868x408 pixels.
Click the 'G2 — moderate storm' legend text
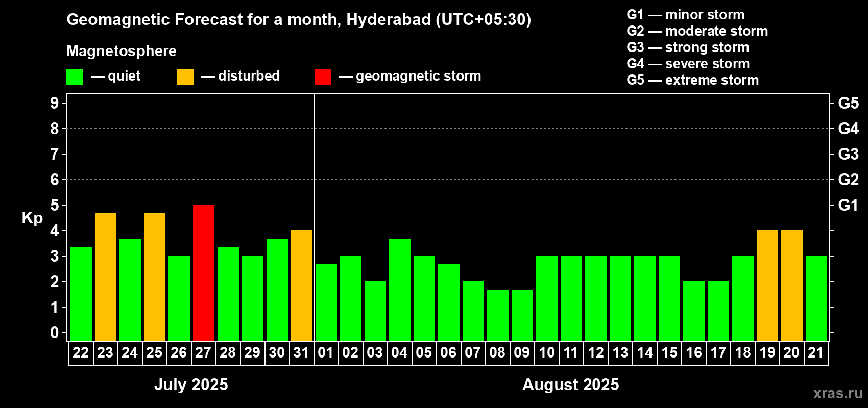(x=697, y=31)
